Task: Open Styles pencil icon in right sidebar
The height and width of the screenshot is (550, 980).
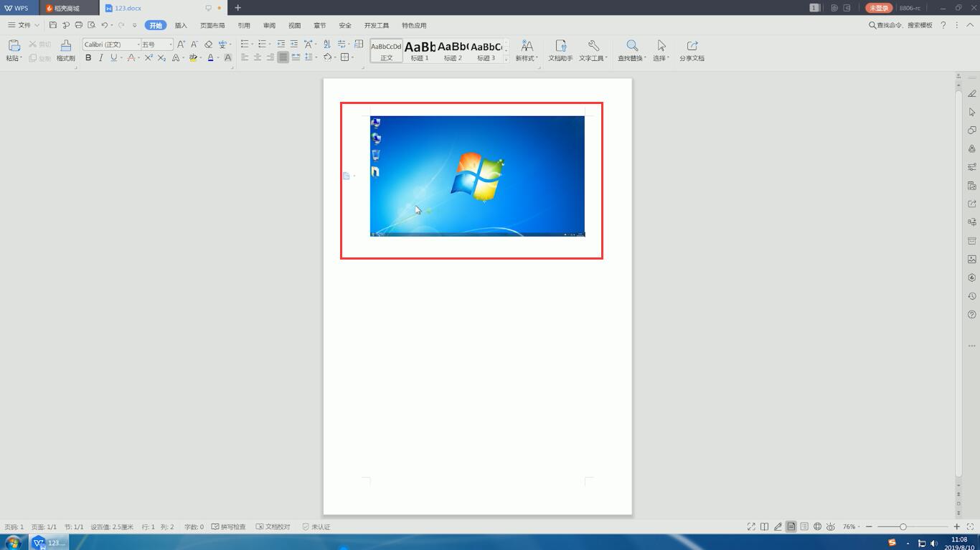Action: 971,93
